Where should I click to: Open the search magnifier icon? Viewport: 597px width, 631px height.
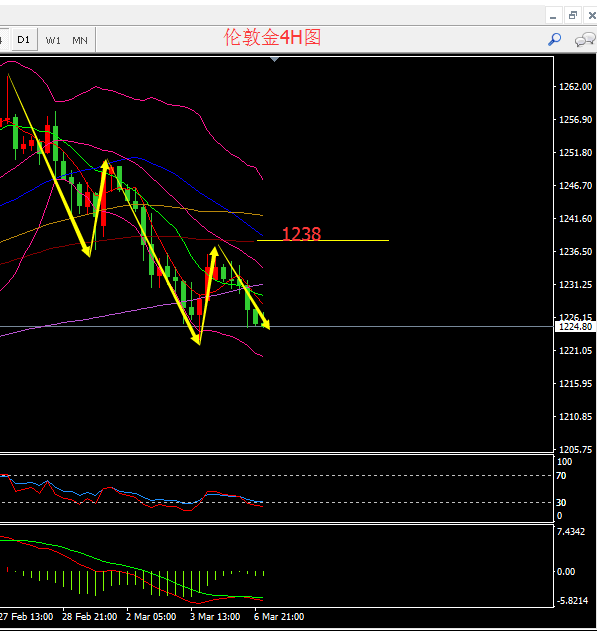click(555, 39)
